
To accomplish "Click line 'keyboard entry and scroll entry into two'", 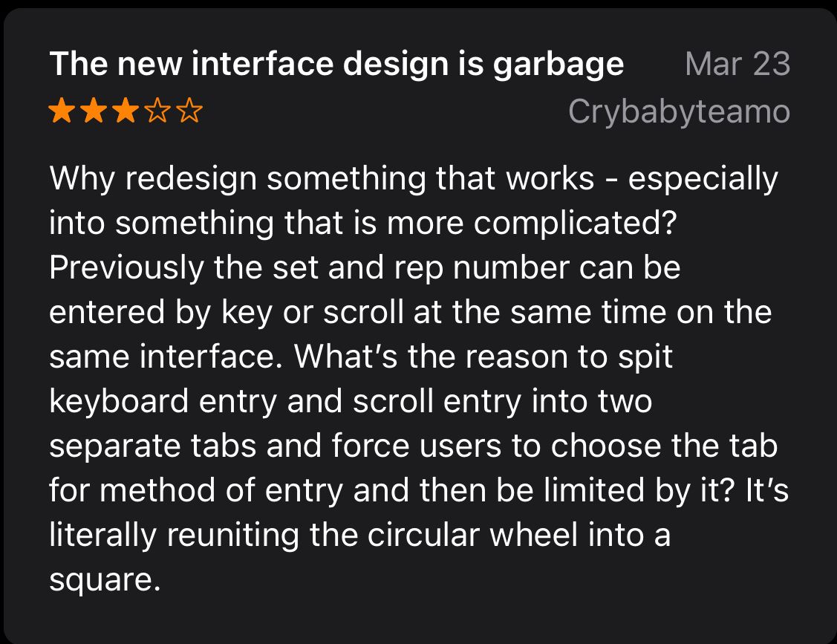I will click(351, 402).
